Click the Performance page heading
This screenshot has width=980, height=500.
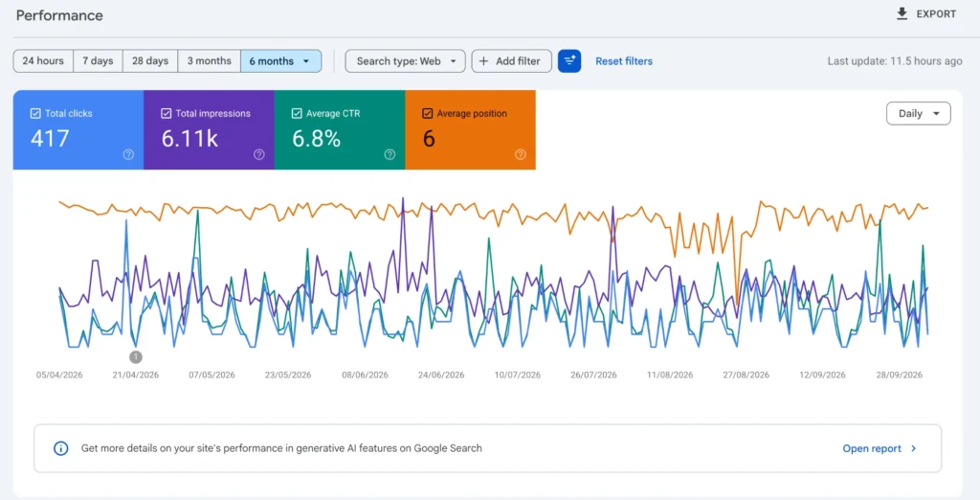point(59,15)
